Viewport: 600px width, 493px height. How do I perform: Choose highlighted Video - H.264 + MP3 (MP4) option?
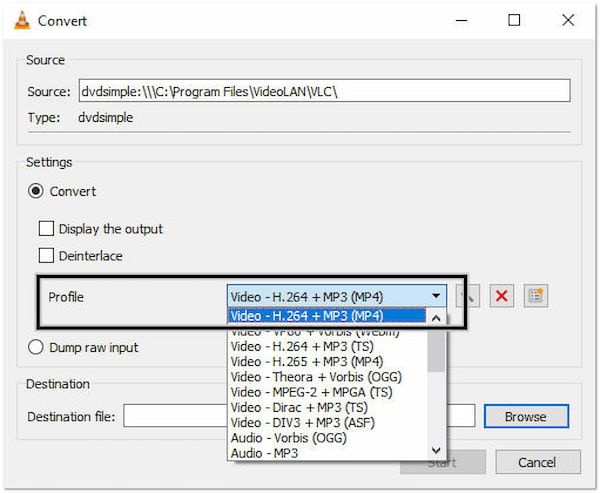(x=327, y=316)
